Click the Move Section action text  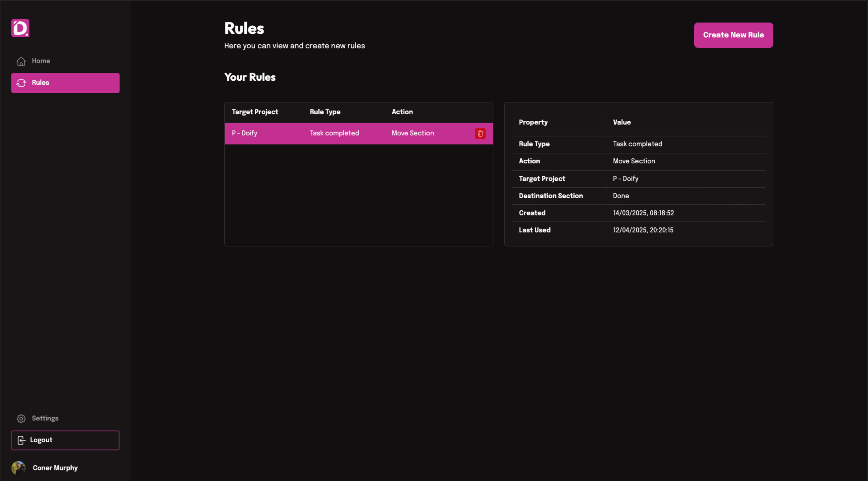coord(412,133)
